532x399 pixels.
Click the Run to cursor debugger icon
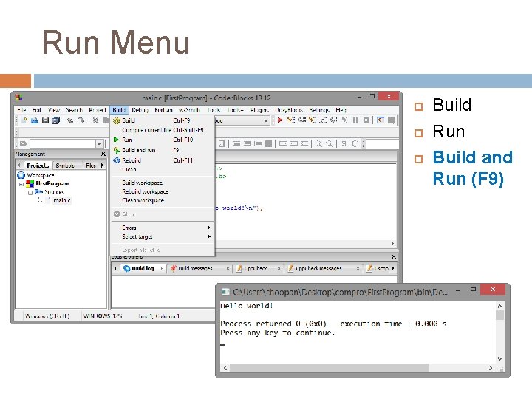tap(291, 120)
